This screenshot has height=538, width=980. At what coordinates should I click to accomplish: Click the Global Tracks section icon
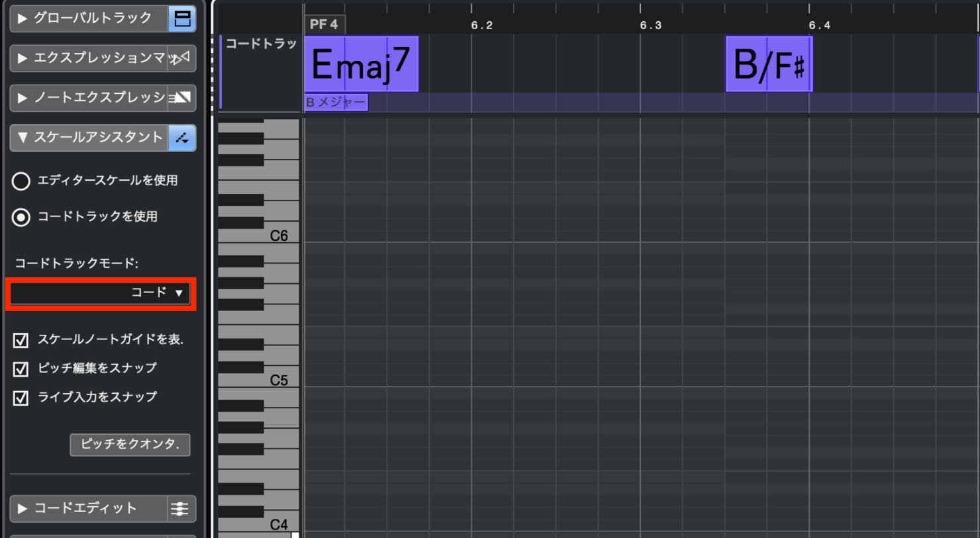click(x=182, y=19)
